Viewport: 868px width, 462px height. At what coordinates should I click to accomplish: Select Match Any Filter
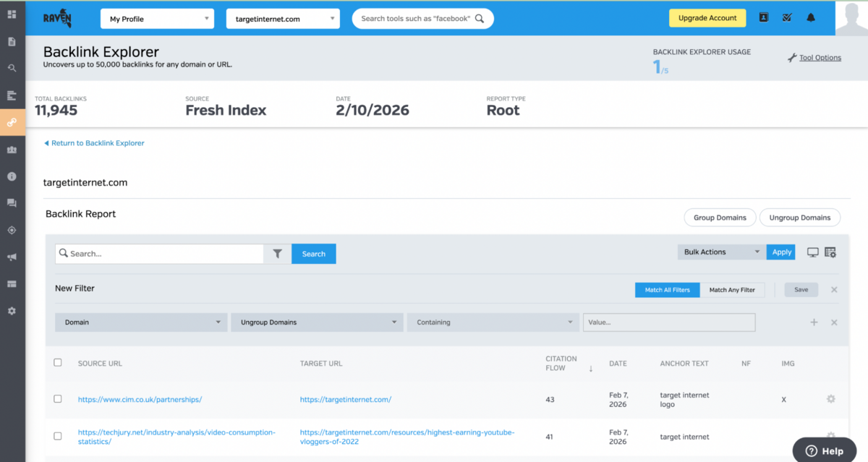[732, 290]
